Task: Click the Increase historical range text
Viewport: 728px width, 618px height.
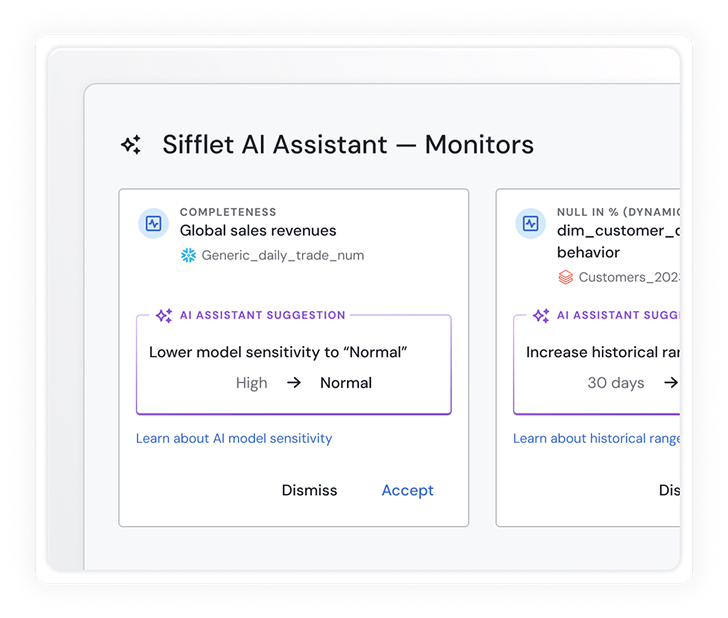Action: 603,352
